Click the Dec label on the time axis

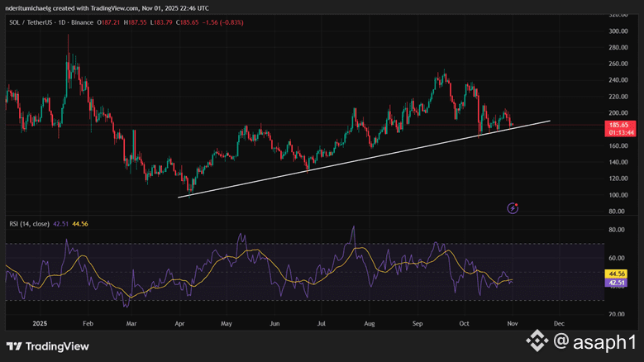coord(558,322)
